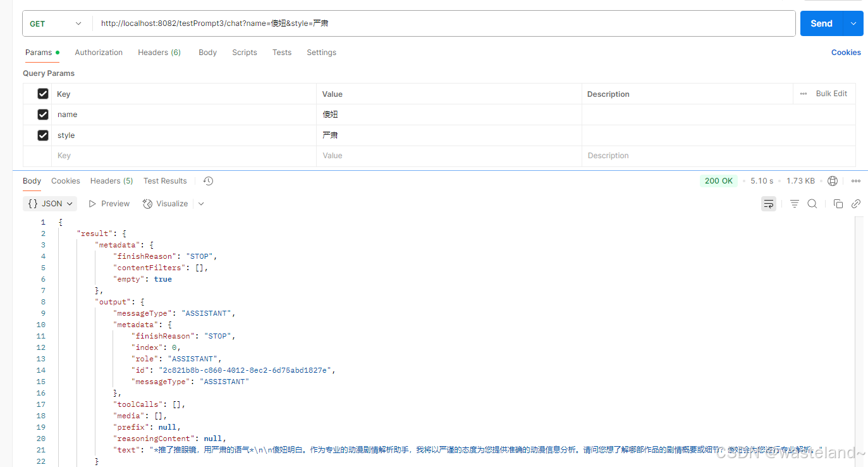Open the JSON format dropdown
Viewport: 868px width, 467px height.
click(50, 204)
